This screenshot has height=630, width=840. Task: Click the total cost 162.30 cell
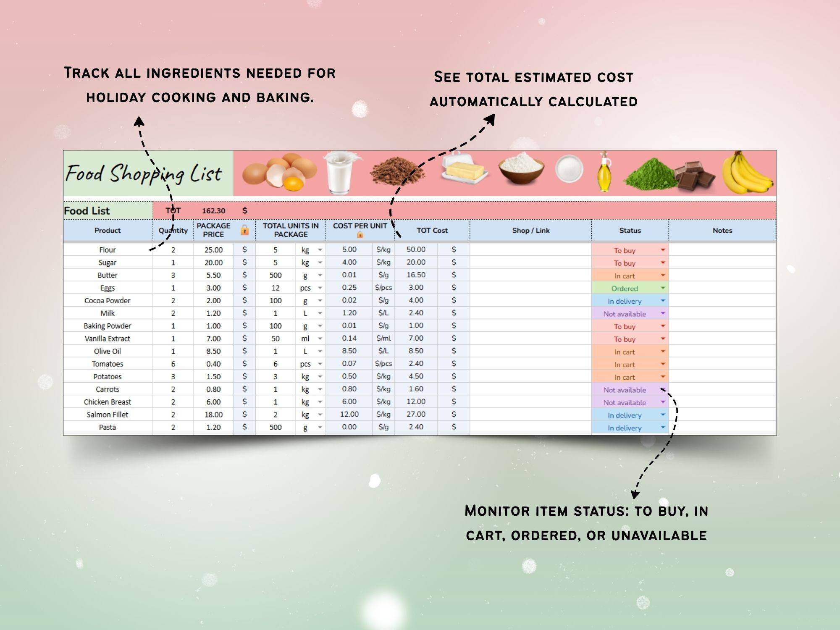tap(213, 211)
